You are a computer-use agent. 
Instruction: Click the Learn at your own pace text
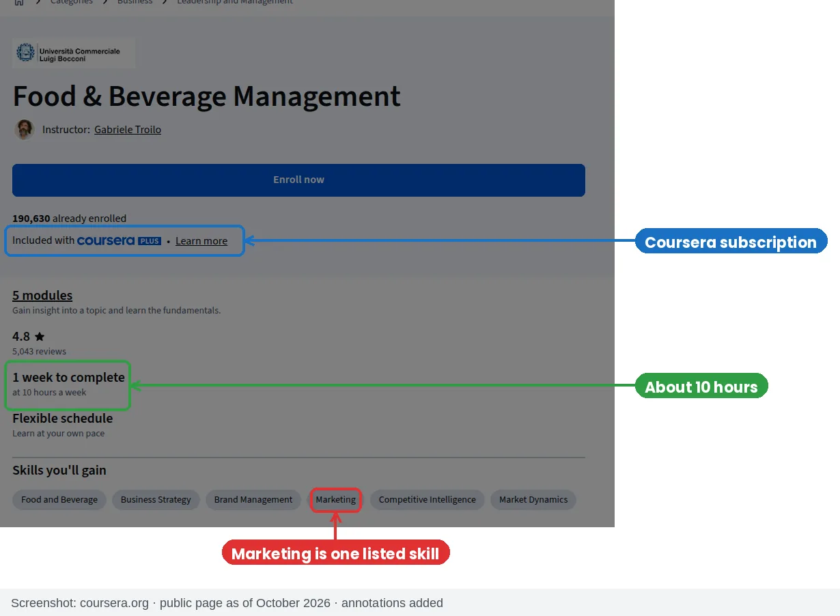click(x=59, y=434)
